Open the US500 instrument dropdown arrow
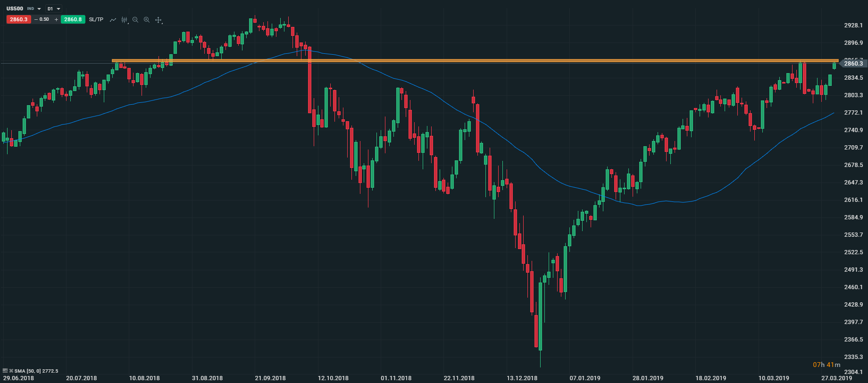The width and height of the screenshot is (868, 383). (39, 9)
